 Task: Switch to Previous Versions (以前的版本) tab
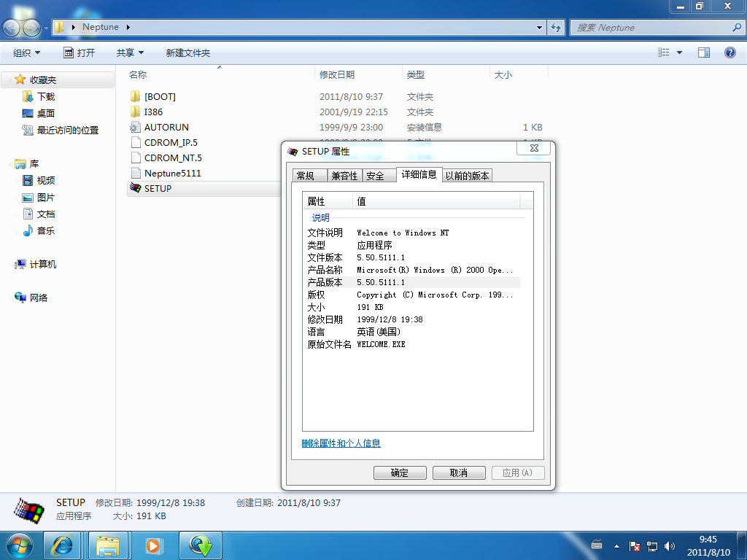[x=468, y=176]
